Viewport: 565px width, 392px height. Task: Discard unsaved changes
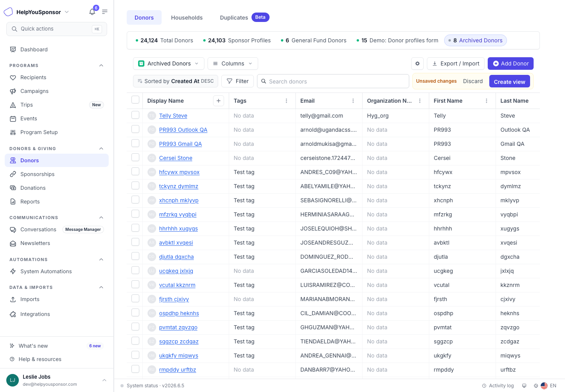click(x=473, y=81)
